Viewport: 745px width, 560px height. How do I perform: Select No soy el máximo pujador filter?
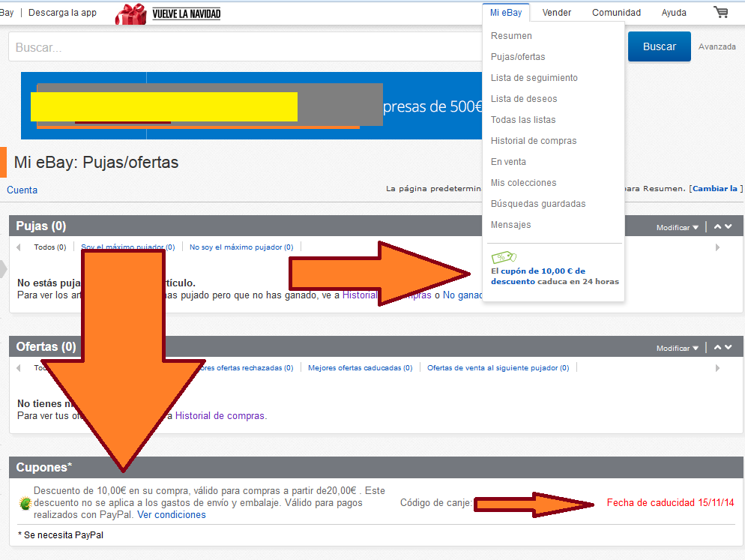[241, 247]
